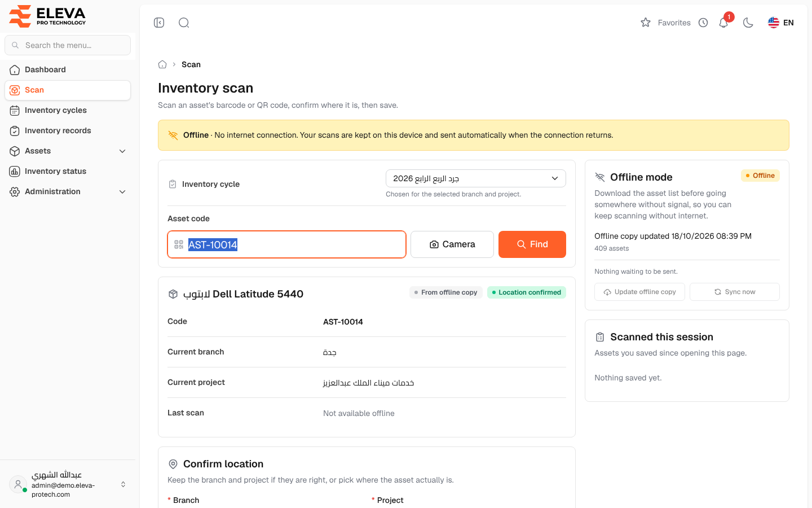Screen dimensions: 812x508
Task: Click the Scan breadcrumb label
Action: (x=191, y=64)
